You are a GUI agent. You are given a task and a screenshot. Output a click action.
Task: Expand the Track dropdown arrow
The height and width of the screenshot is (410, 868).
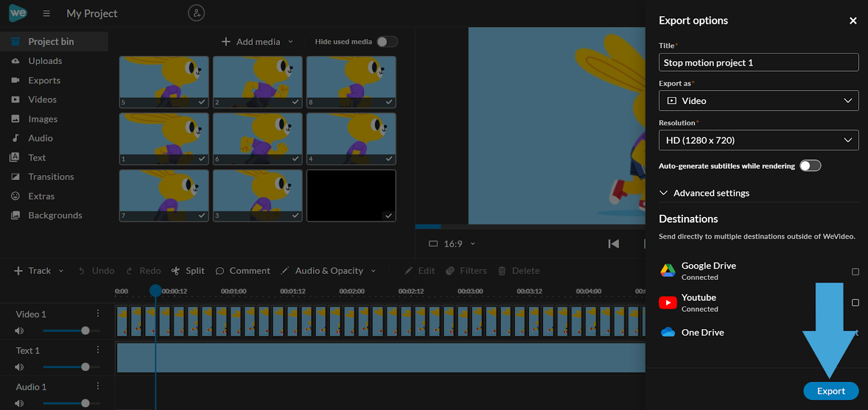tap(61, 271)
